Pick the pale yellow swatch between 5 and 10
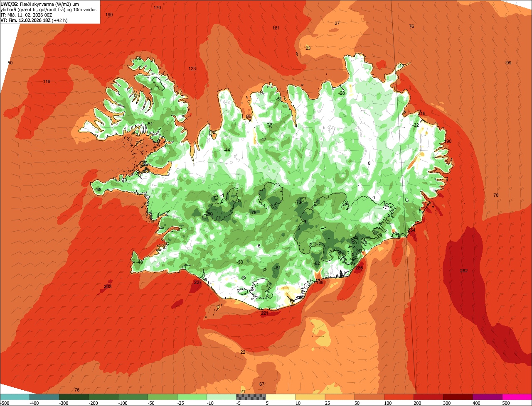 (281, 397)
